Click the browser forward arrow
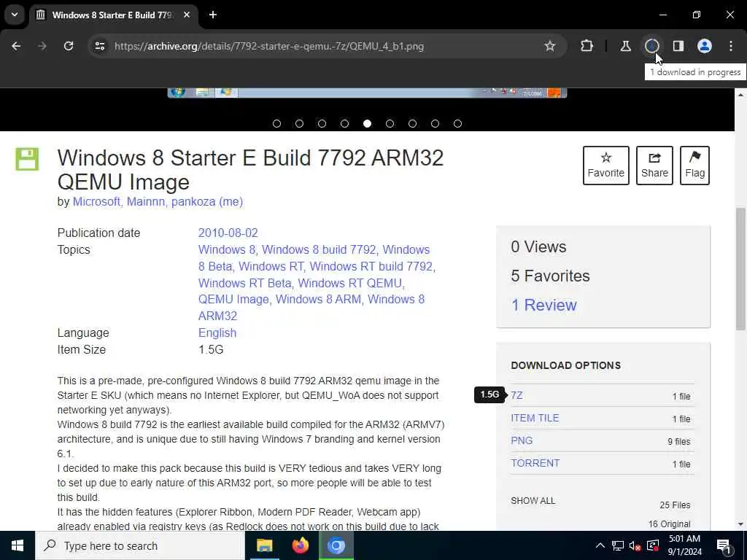 pyautogui.click(x=42, y=46)
